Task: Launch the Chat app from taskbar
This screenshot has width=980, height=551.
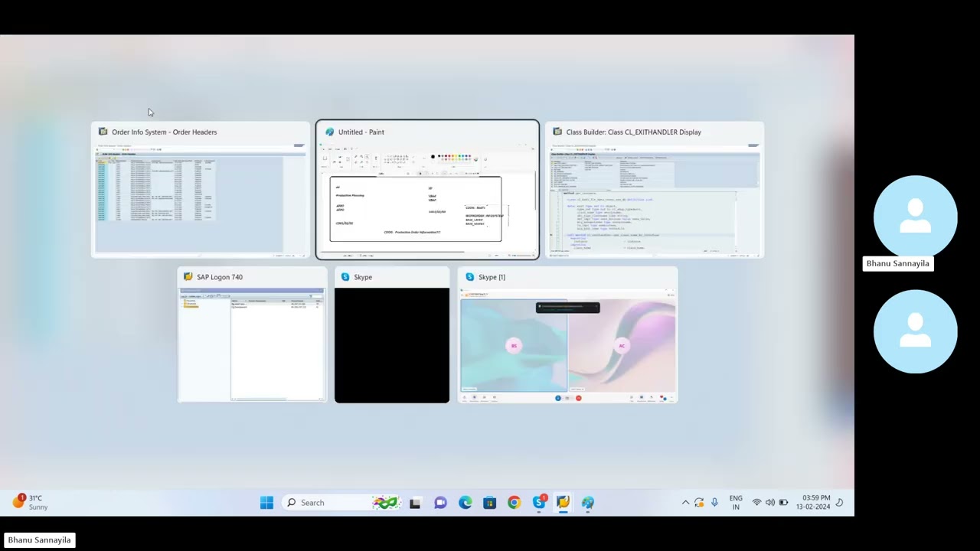Action: (440, 503)
